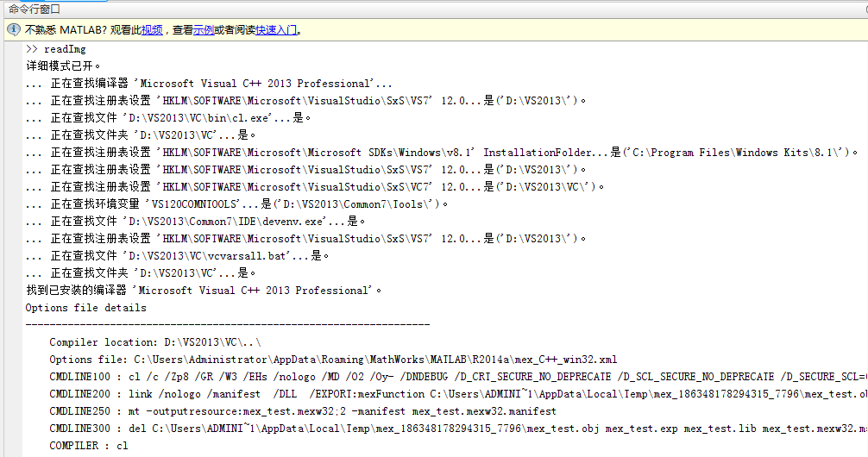Screen dimensions: 868x457
Task: Click the info icon in yellow banner
Action: 14,29
